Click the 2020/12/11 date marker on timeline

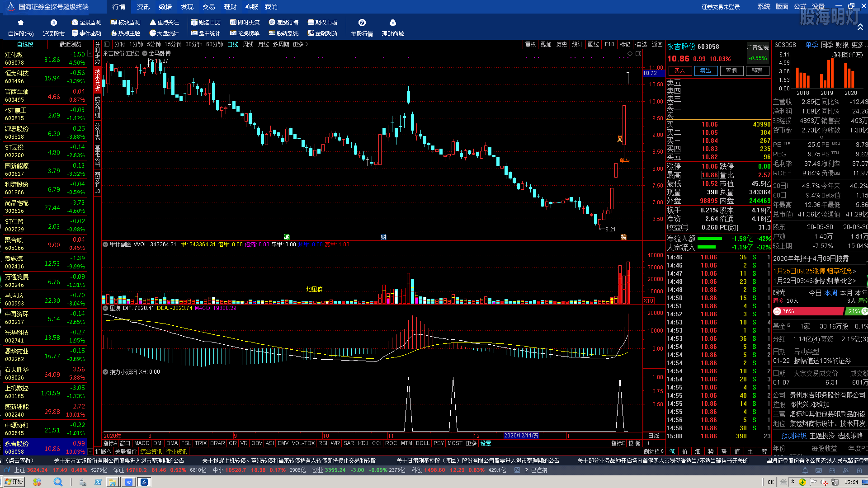[x=521, y=436]
